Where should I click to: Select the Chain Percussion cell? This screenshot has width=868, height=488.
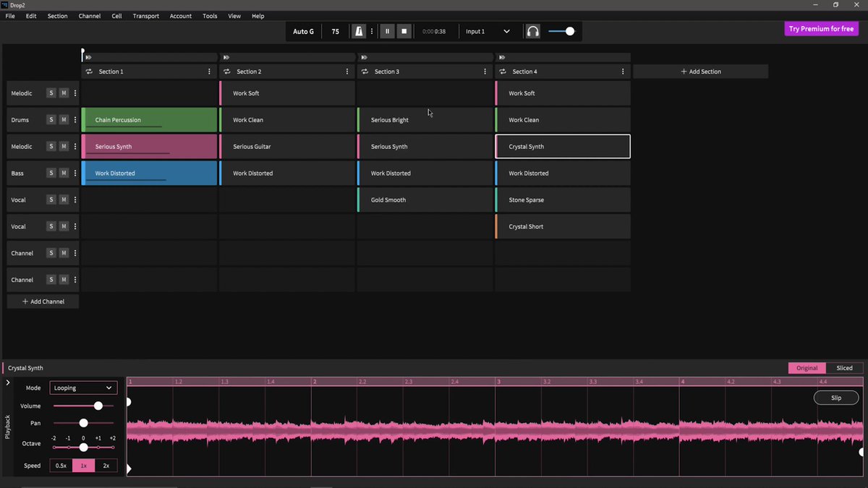tap(149, 120)
